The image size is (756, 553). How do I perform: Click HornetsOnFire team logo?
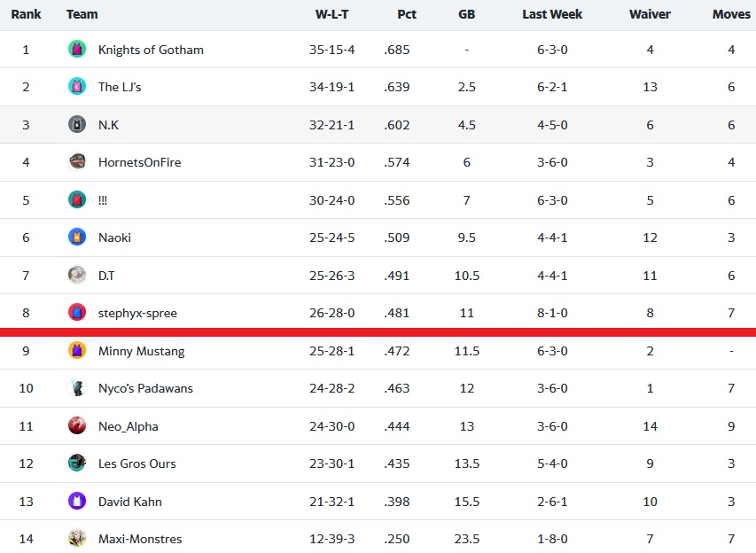pyautogui.click(x=77, y=162)
